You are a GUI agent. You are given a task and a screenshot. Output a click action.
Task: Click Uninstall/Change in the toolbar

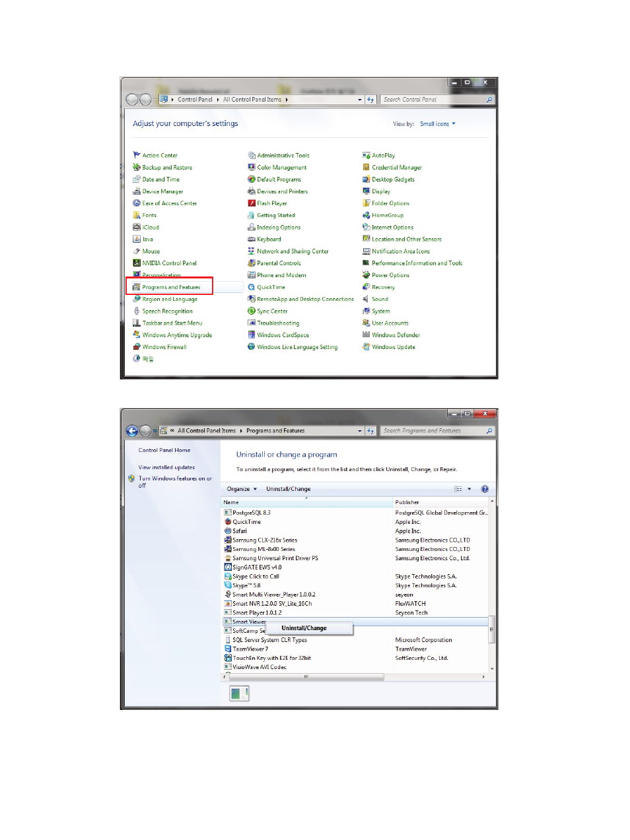(x=288, y=489)
